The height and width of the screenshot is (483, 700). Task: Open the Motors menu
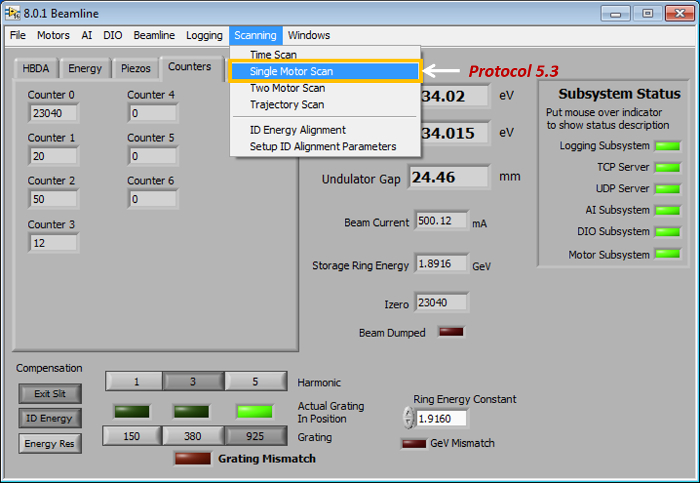pyautogui.click(x=53, y=35)
